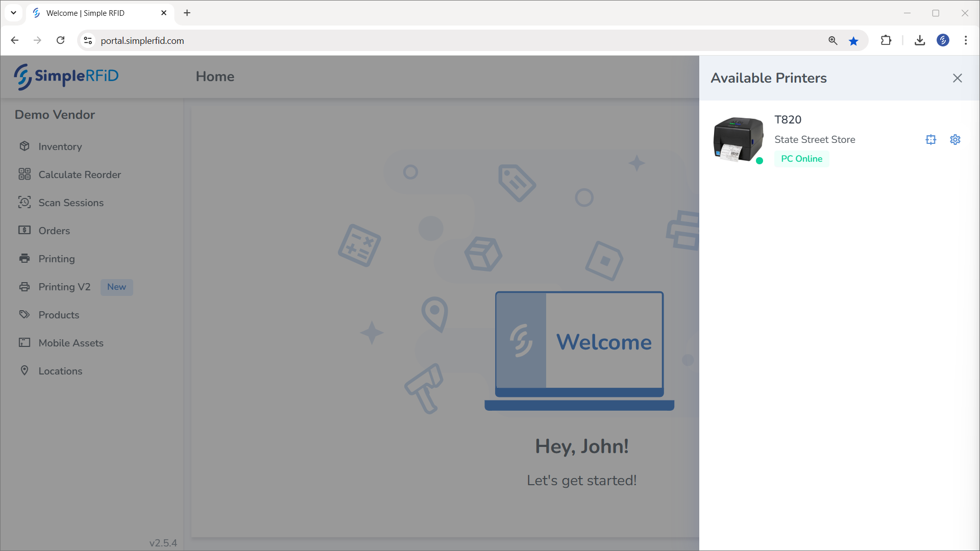980x551 pixels.
Task: Click the Locations pin icon
Action: tap(24, 370)
